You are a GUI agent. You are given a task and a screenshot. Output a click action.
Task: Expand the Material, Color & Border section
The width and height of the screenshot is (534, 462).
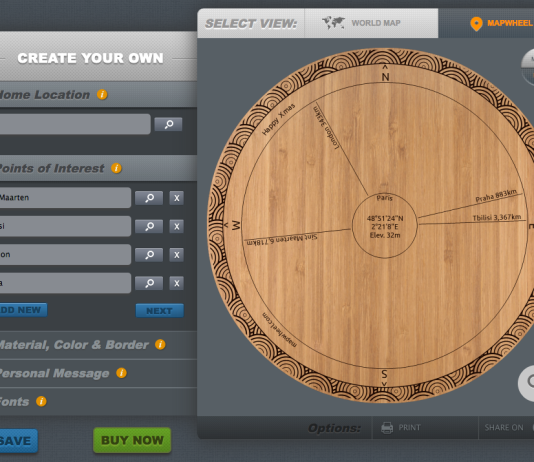click(74, 345)
